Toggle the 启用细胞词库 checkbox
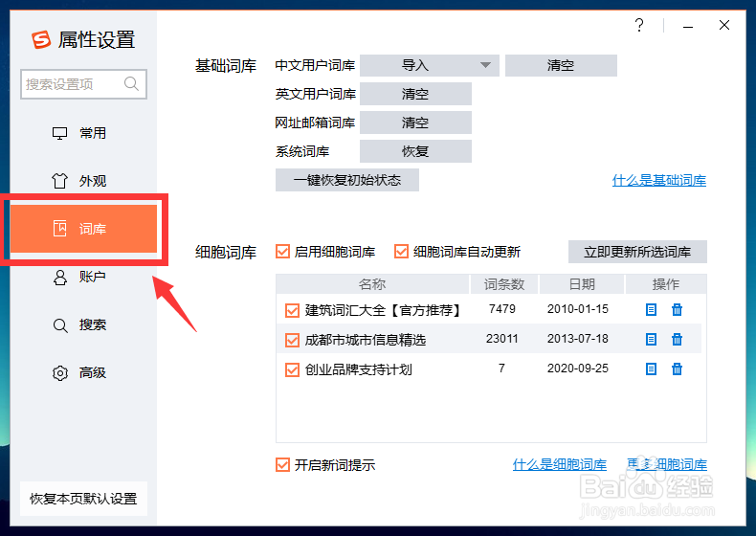756x536 pixels. click(x=283, y=252)
